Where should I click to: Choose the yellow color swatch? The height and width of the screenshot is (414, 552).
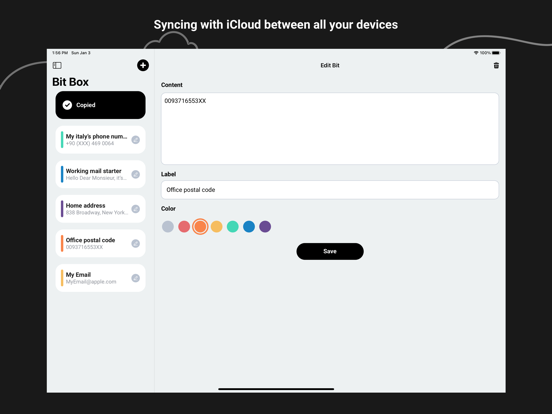217,226
